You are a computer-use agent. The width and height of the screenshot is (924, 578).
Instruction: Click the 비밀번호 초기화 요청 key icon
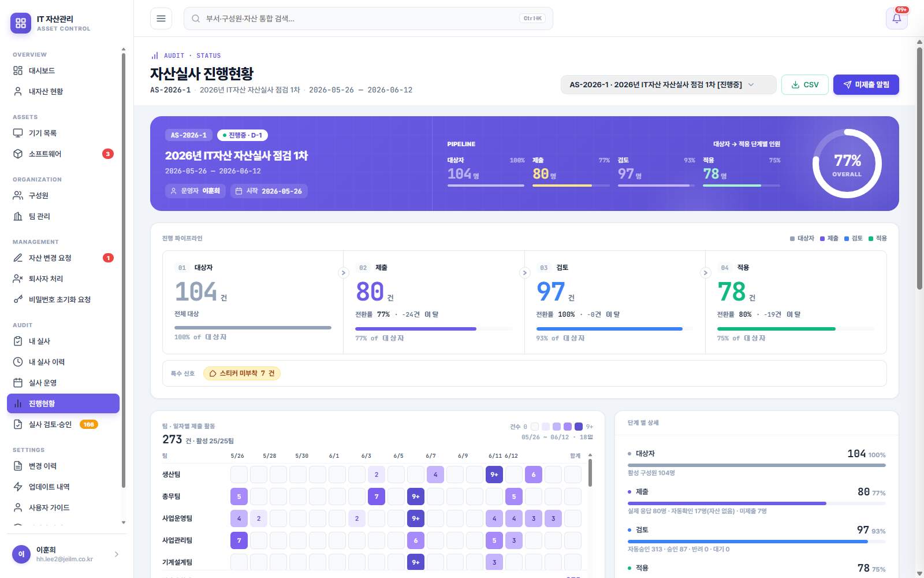point(18,299)
